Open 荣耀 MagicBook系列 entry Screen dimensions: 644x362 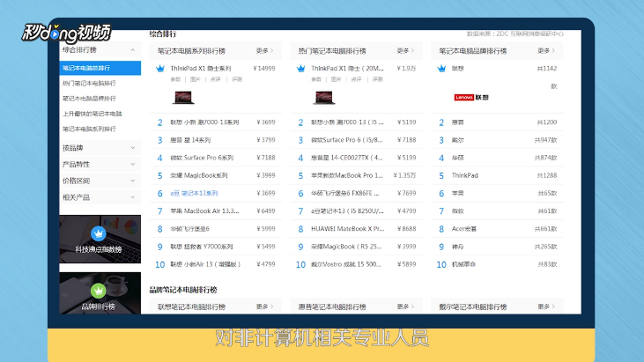pos(199,175)
